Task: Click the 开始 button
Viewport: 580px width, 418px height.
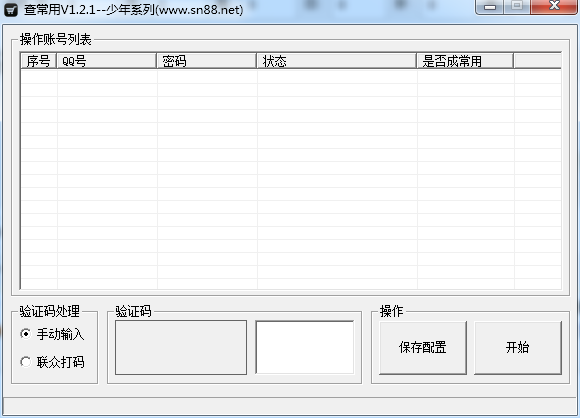Action: pyautogui.click(x=517, y=348)
